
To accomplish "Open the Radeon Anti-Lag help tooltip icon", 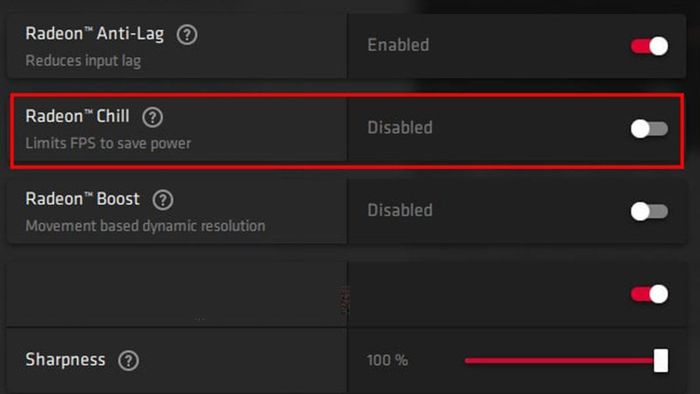I will tap(187, 34).
